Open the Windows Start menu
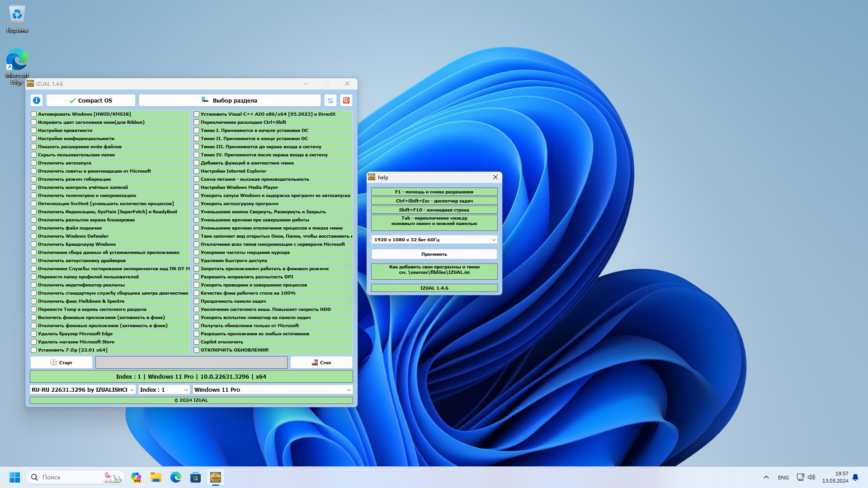The height and width of the screenshot is (488, 868). (14, 477)
